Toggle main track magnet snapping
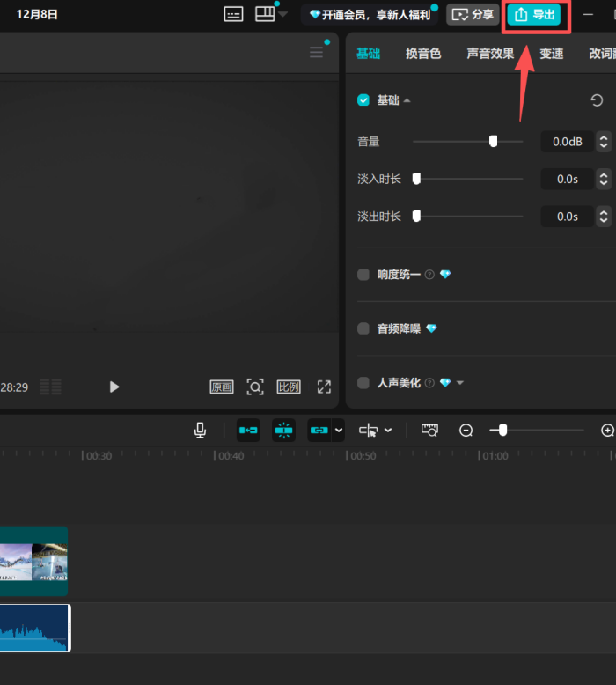The image size is (616, 685). pos(248,431)
